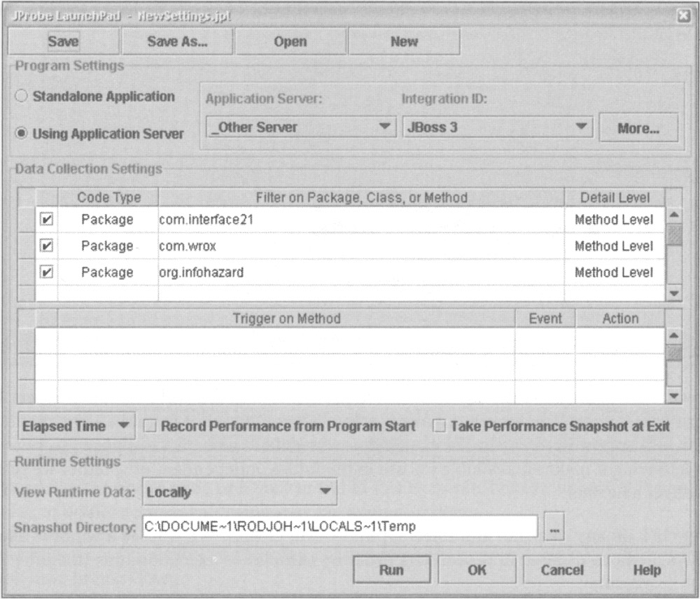Open a settings file with Open
Screen dimensions: 700x599
290,41
